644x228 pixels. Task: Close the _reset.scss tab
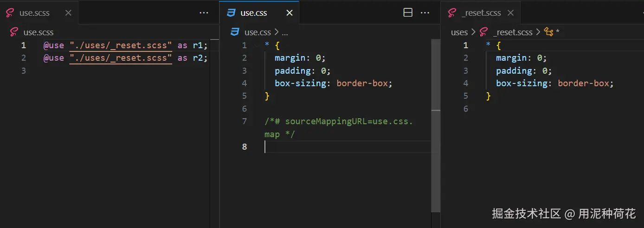tap(510, 13)
